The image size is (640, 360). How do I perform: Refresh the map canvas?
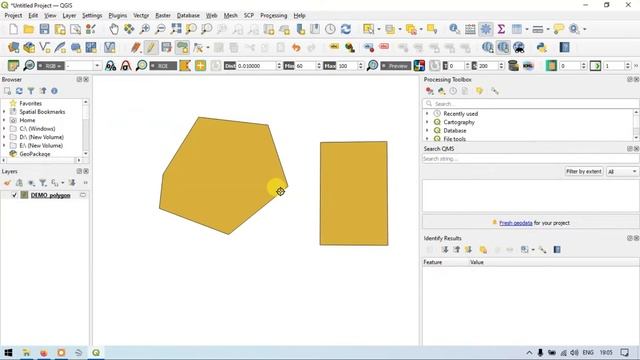pyautogui.click(x=346, y=29)
